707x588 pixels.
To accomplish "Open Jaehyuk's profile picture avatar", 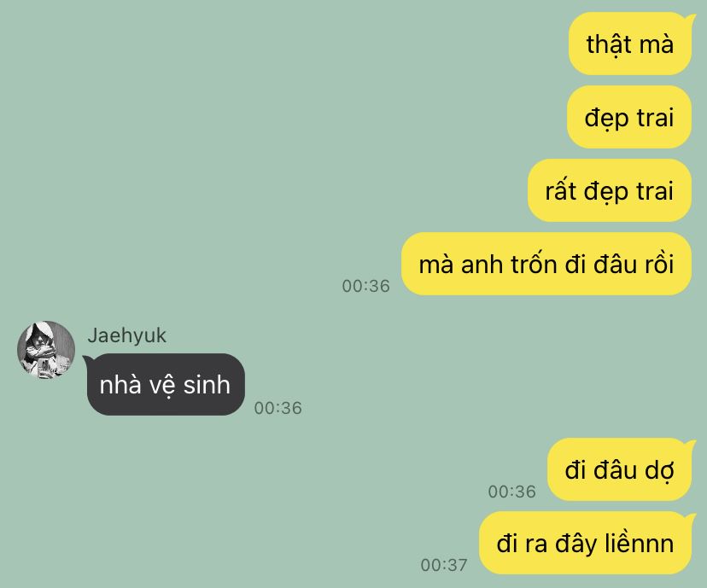I will [x=46, y=350].
